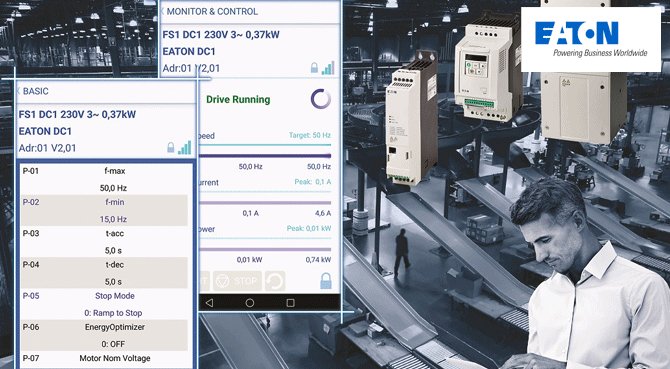Tap EATON DC1 device name in BASIC screen
The width and height of the screenshot is (670, 369).
tap(45, 131)
